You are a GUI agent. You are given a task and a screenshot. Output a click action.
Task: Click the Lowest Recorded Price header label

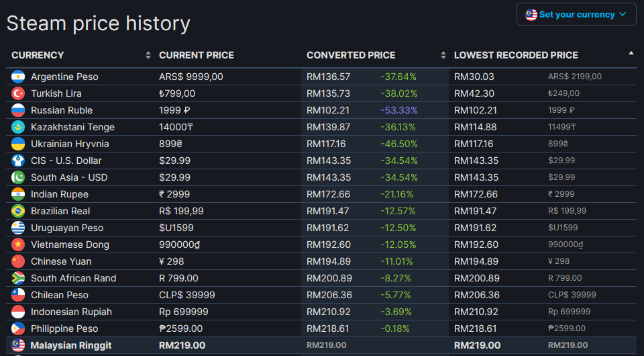pyautogui.click(x=516, y=55)
